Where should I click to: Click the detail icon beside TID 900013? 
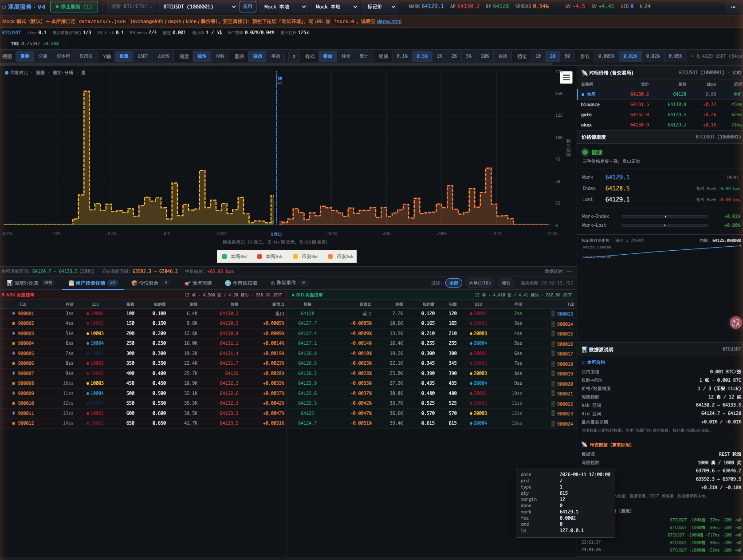pyautogui.click(x=553, y=314)
